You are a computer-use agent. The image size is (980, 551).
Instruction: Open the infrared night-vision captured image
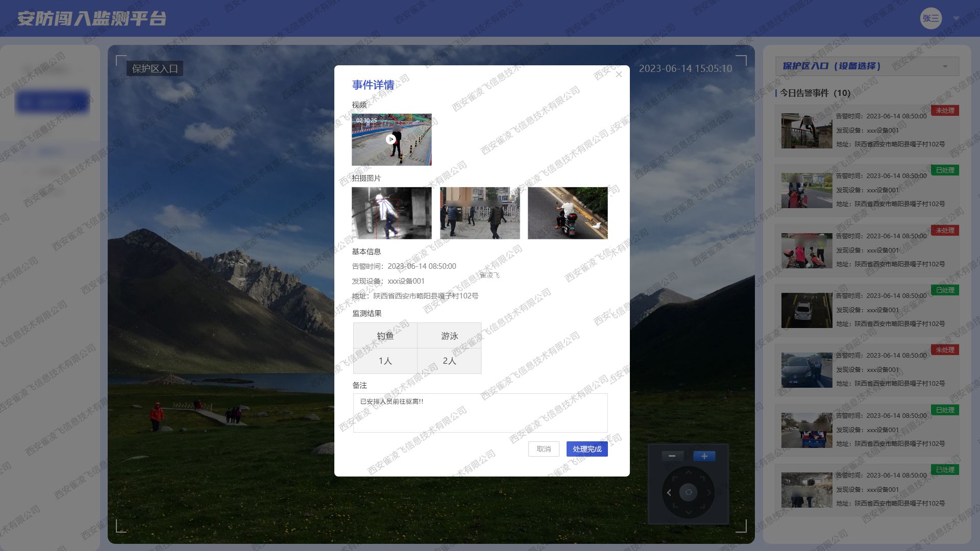(x=391, y=213)
